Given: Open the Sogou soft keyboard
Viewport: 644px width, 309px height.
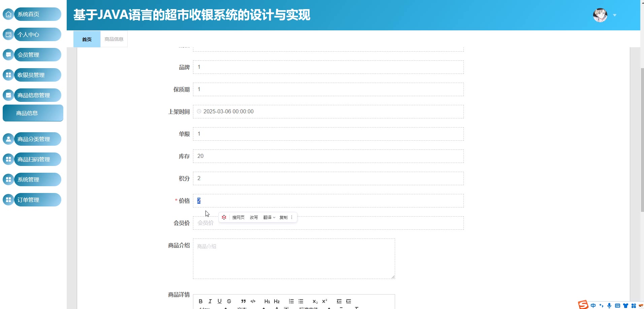Looking at the screenshot, I should pos(617,306).
